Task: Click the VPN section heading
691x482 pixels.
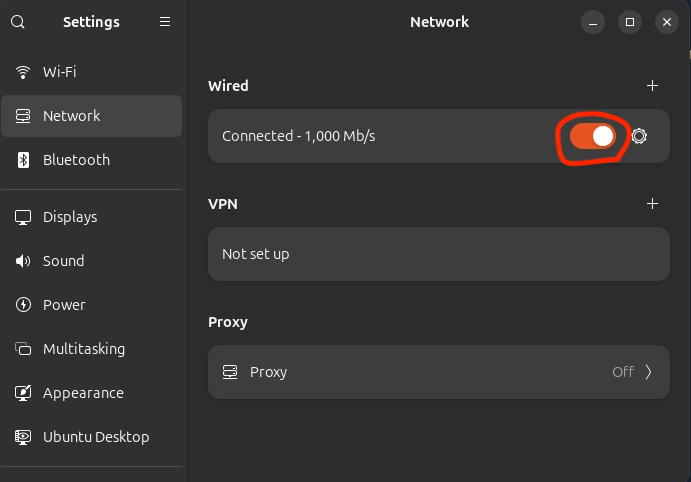Action: coord(223,204)
